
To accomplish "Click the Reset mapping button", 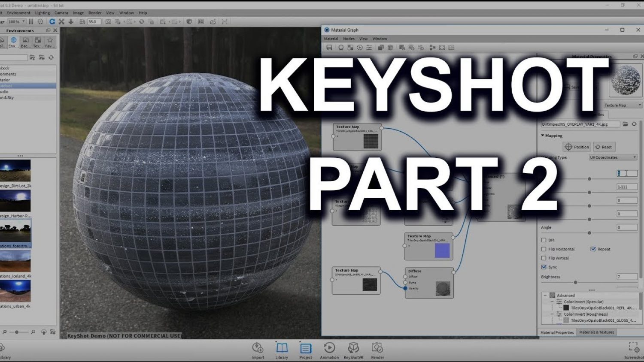I will tap(604, 147).
